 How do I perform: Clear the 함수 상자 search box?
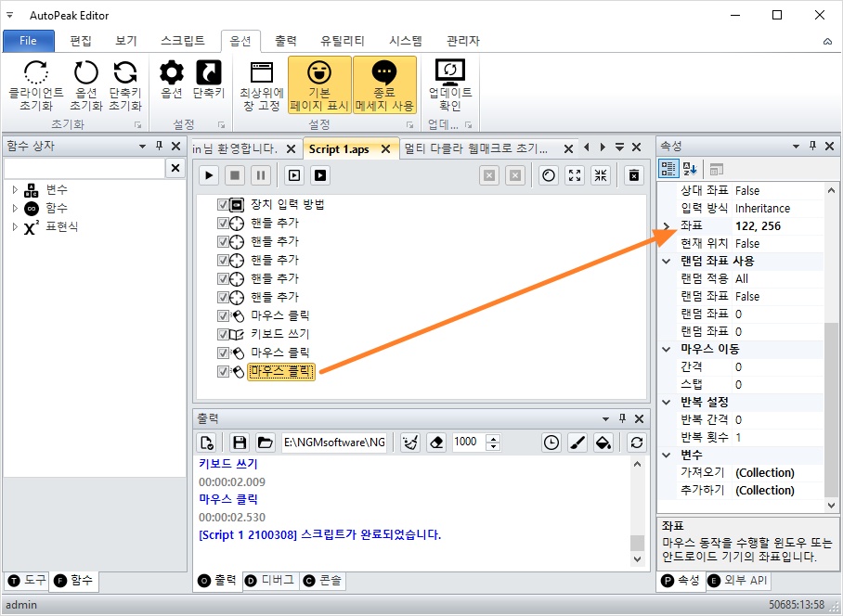pyautogui.click(x=175, y=168)
